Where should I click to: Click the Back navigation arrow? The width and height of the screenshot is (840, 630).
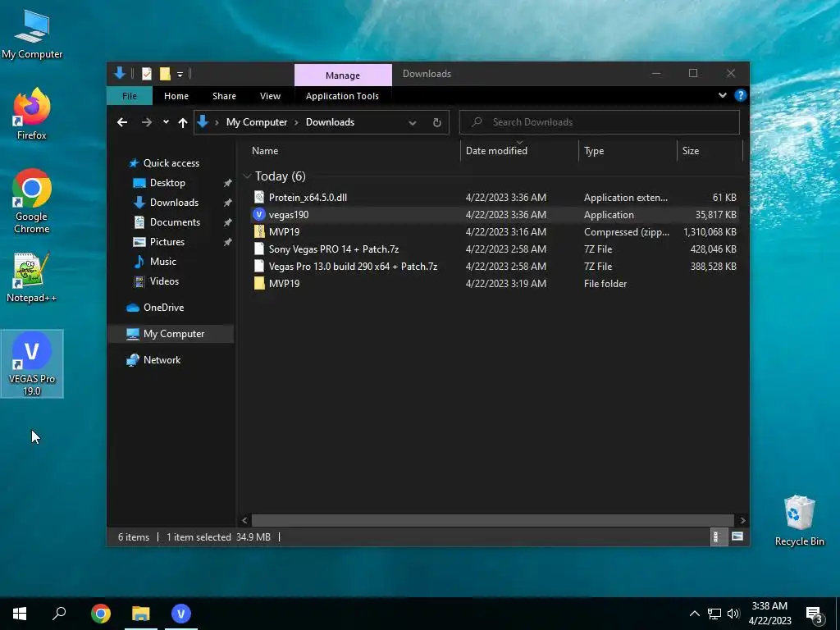(x=122, y=123)
